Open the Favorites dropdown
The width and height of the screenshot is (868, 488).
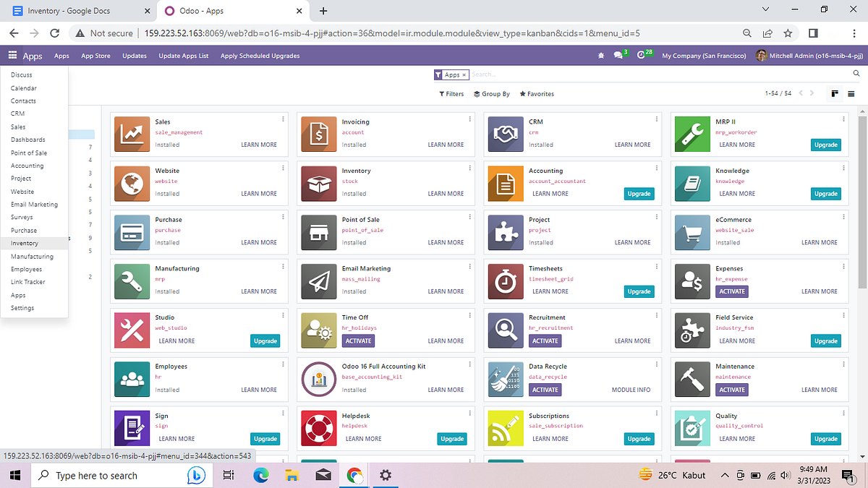(536, 93)
